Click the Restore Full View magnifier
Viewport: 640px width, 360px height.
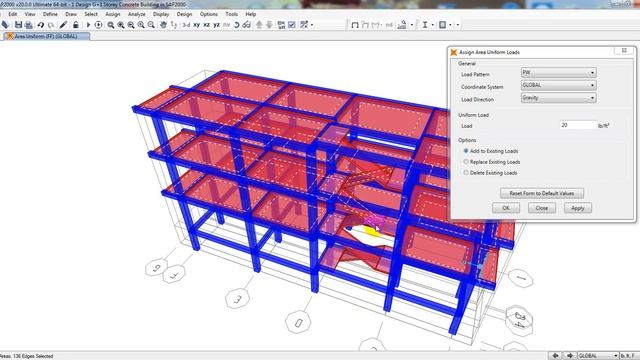pyautogui.click(x=121, y=25)
